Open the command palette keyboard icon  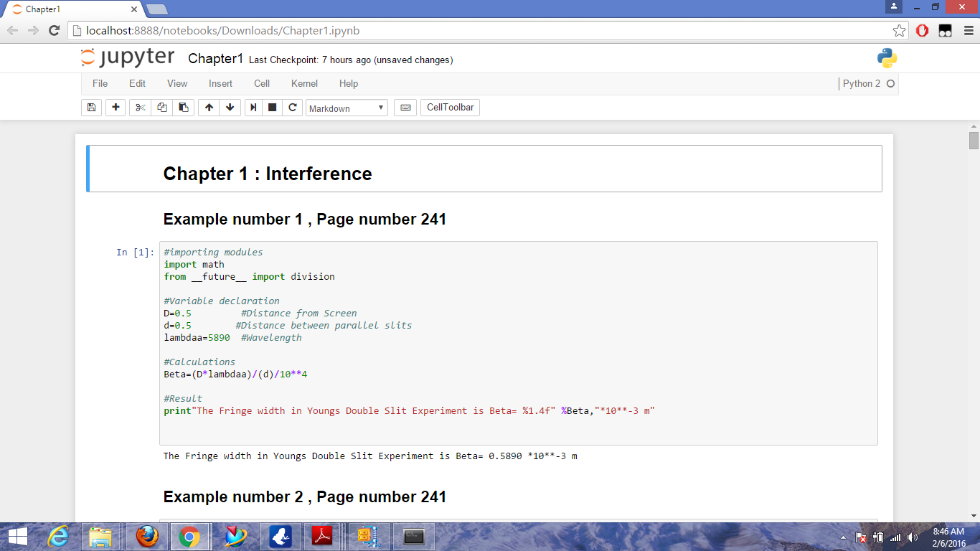click(x=405, y=108)
